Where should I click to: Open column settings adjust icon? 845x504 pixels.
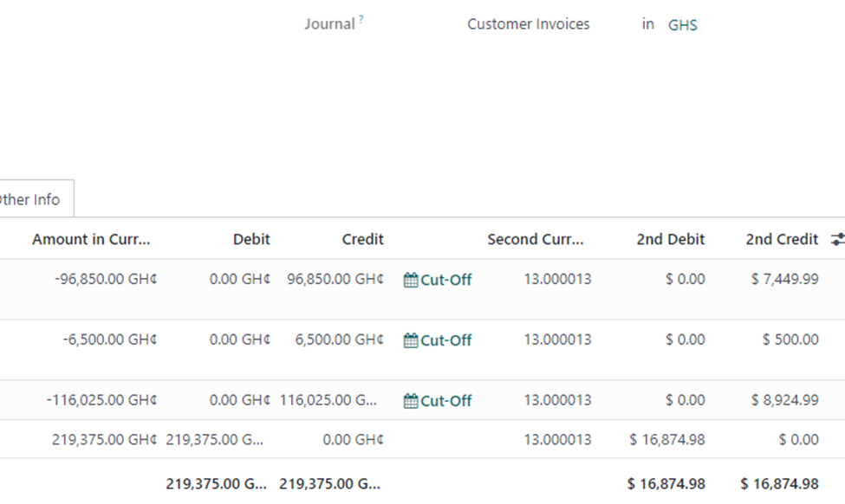point(838,239)
